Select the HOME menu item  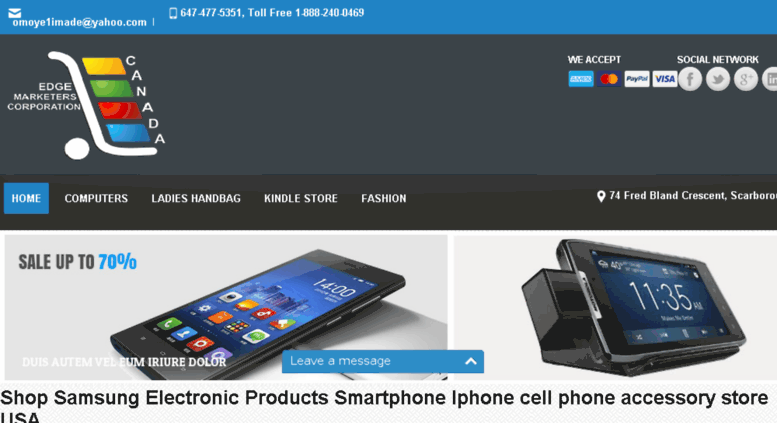(x=26, y=199)
